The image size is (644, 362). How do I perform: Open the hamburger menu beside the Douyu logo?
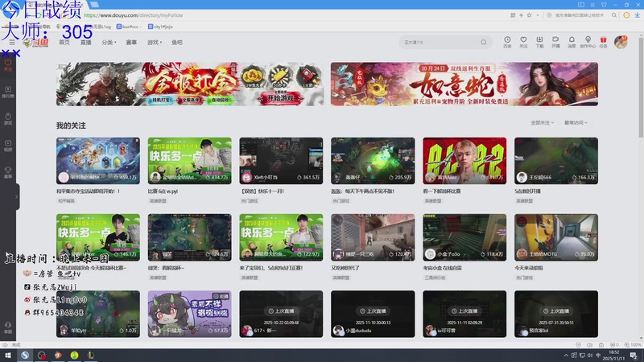pyautogui.click(x=12, y=43)
